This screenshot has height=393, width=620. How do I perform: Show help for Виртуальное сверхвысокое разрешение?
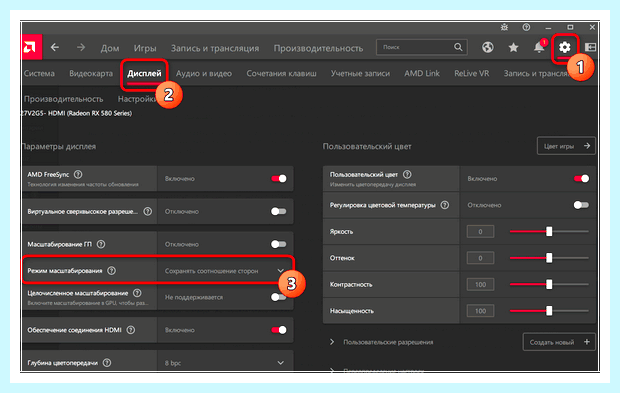pyautogui.click(x=147, y=212)
